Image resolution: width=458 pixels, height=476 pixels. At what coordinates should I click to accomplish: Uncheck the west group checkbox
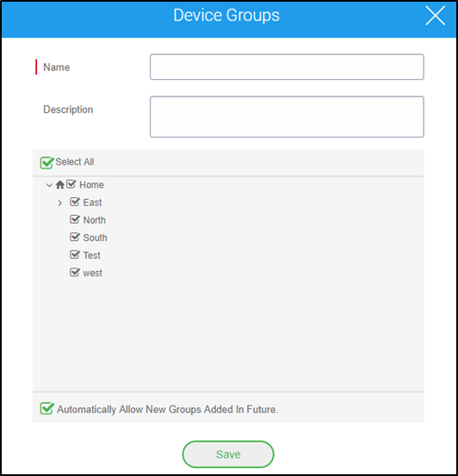pos(75,272)
